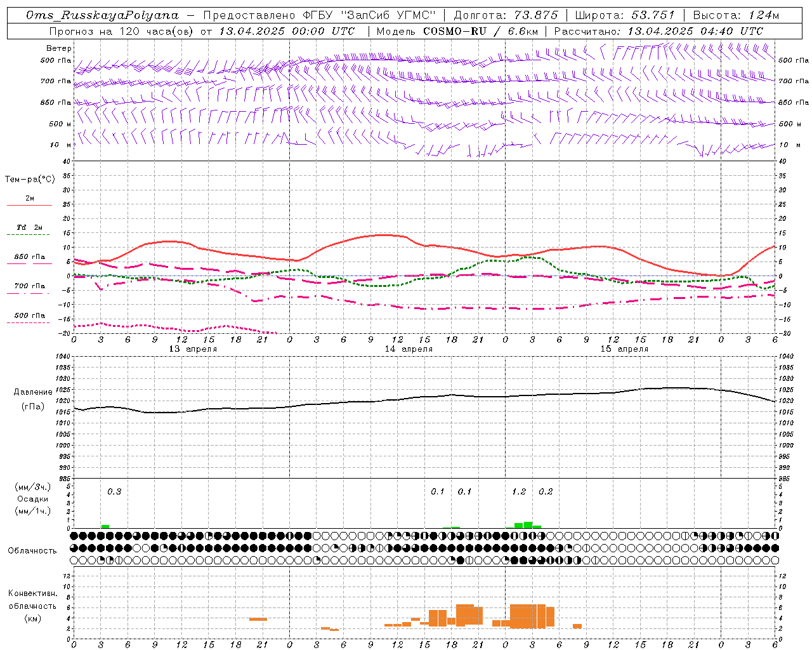Click the '(мм/1ч.)' precipitation unit label

point(33,511)
